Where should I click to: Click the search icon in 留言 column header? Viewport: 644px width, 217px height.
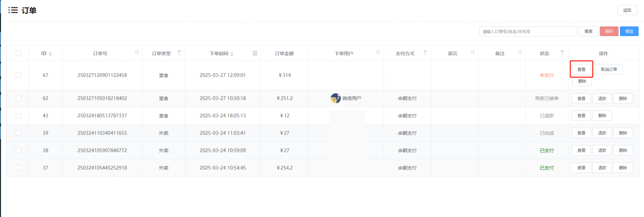click(x=473, y=53)
